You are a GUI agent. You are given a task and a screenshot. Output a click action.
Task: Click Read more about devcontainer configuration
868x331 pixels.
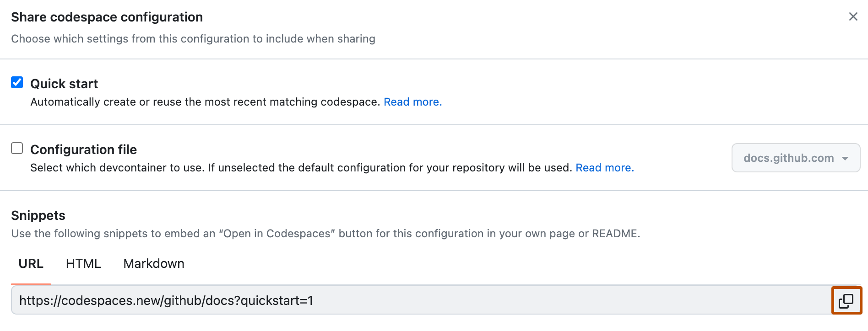[604, 167]
